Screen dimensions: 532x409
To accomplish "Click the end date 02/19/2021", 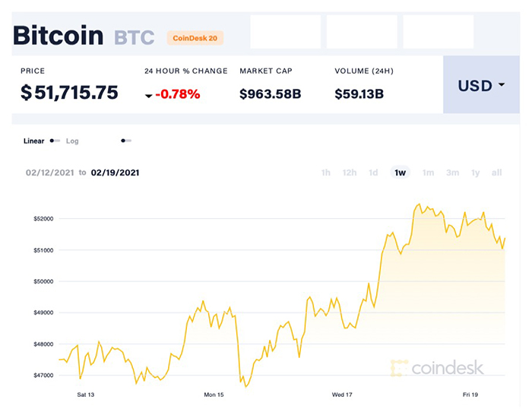I will (x=115, y=173).
